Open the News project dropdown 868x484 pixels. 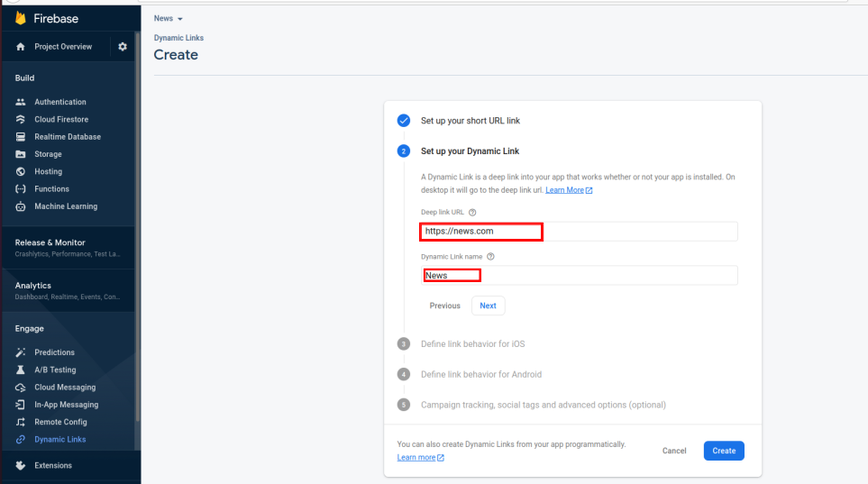click(169, 19)
